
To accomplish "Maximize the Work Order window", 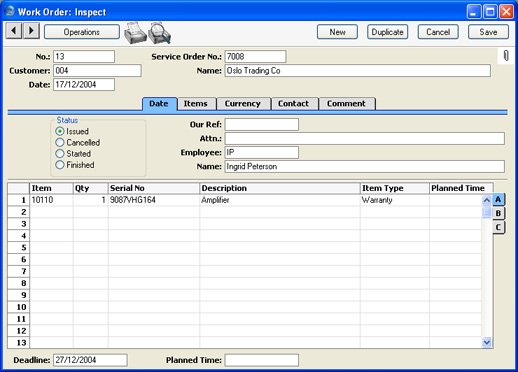I will point(490,12).
